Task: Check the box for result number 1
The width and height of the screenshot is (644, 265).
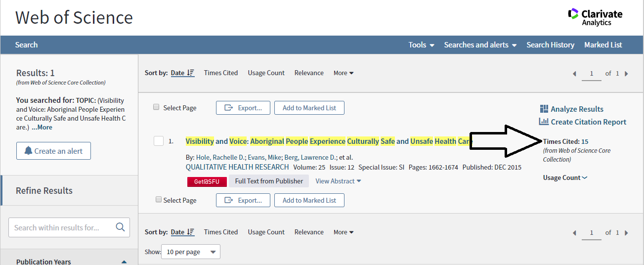Action: (x=159, y=141)
